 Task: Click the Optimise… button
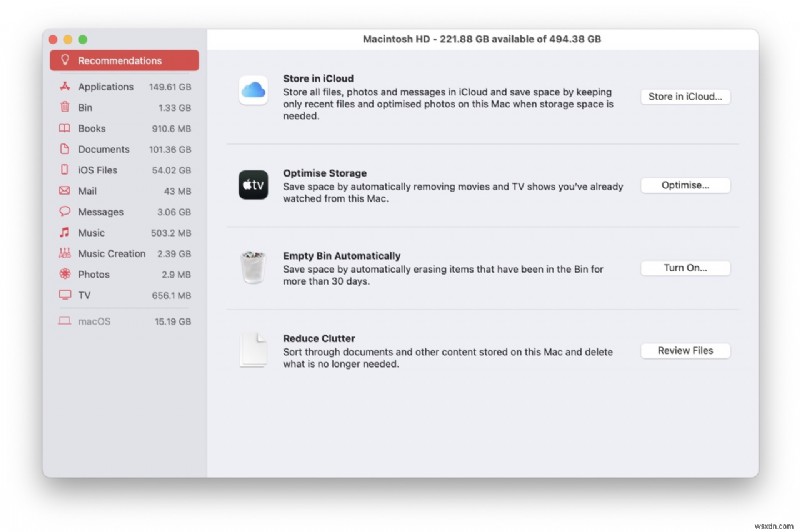click(685, 185)
